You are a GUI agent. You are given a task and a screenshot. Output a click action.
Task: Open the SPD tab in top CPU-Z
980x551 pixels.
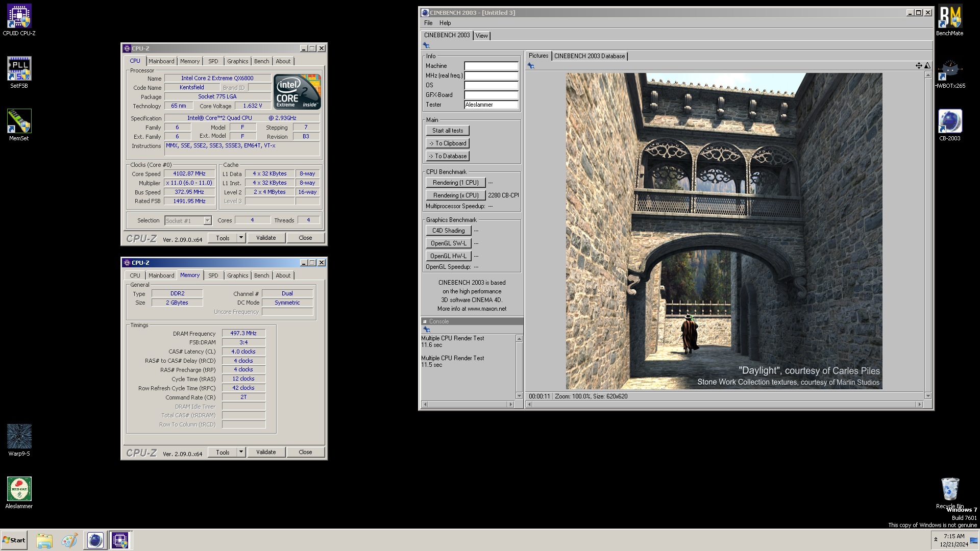click(x=213, y=61)
